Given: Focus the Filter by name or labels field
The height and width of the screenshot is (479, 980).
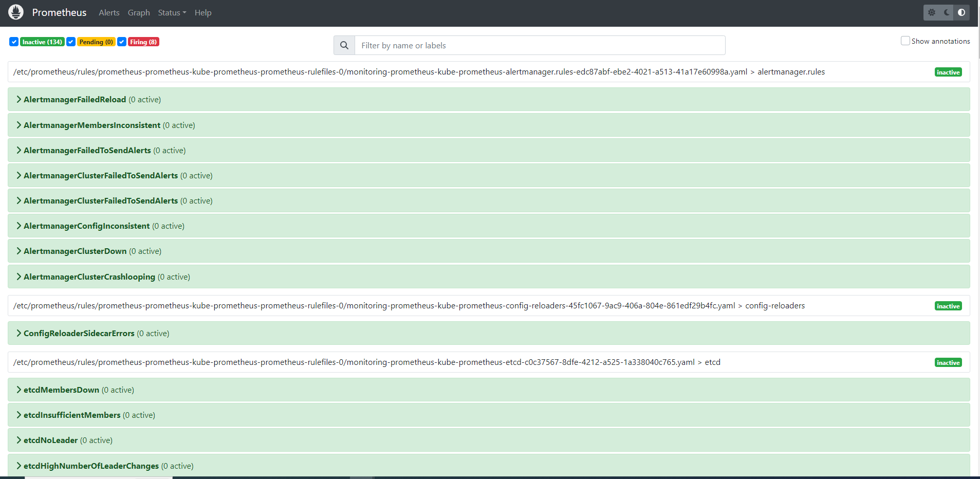Looking at the screenshot, I should [540, 45].
